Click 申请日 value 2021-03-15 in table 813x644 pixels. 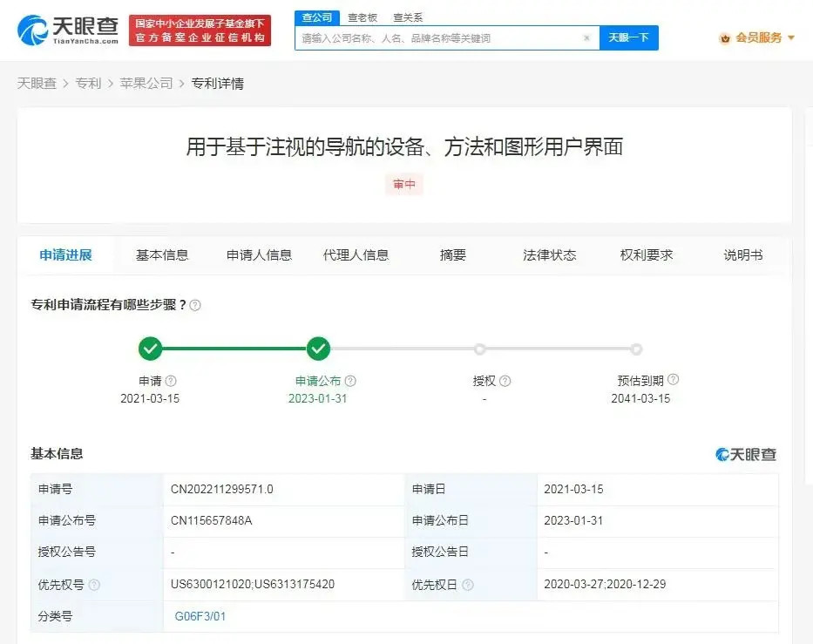click(573, 489)
